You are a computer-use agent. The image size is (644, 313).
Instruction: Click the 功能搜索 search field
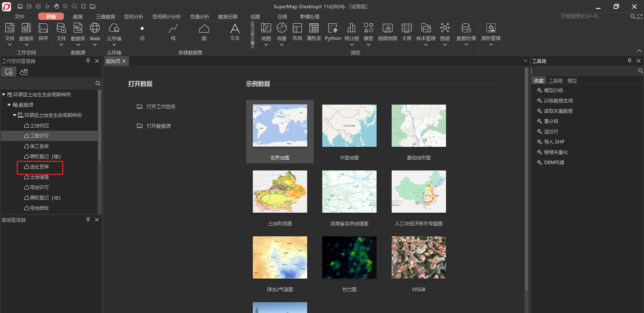595,16
